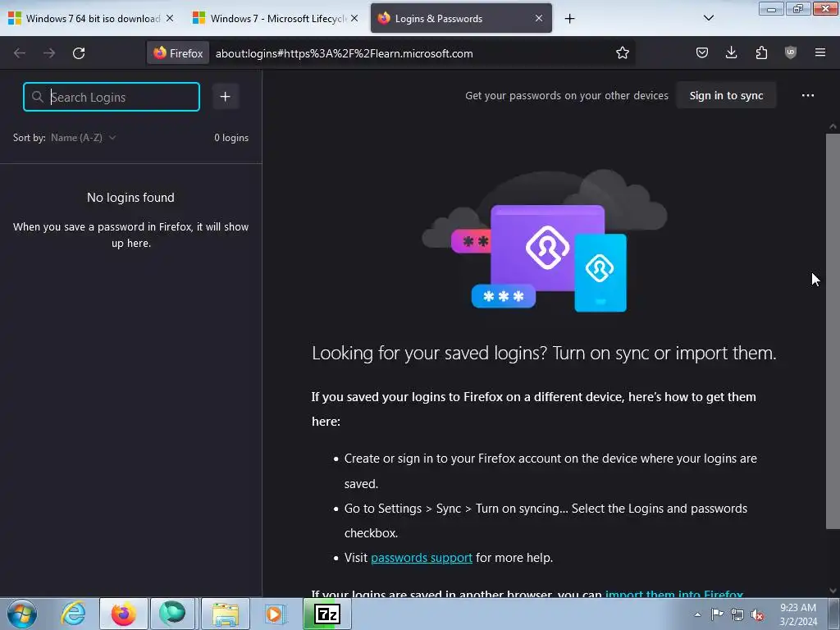Close the Logins & Passwords tab

point(539,19)
